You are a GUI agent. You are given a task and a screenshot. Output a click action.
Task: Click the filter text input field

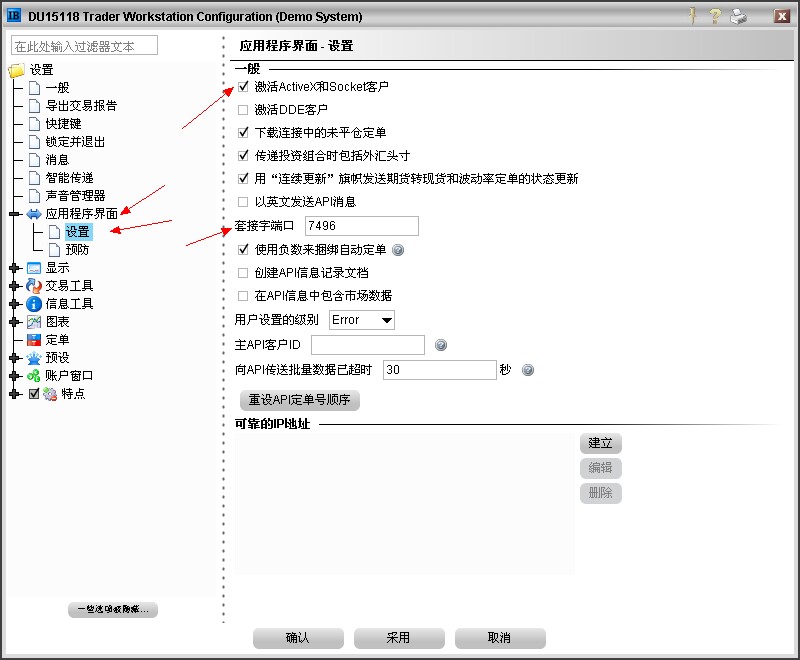point(84,45)
